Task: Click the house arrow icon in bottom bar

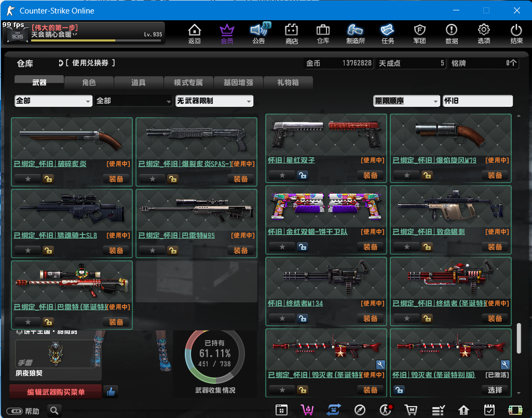Action: click(463, 410)
